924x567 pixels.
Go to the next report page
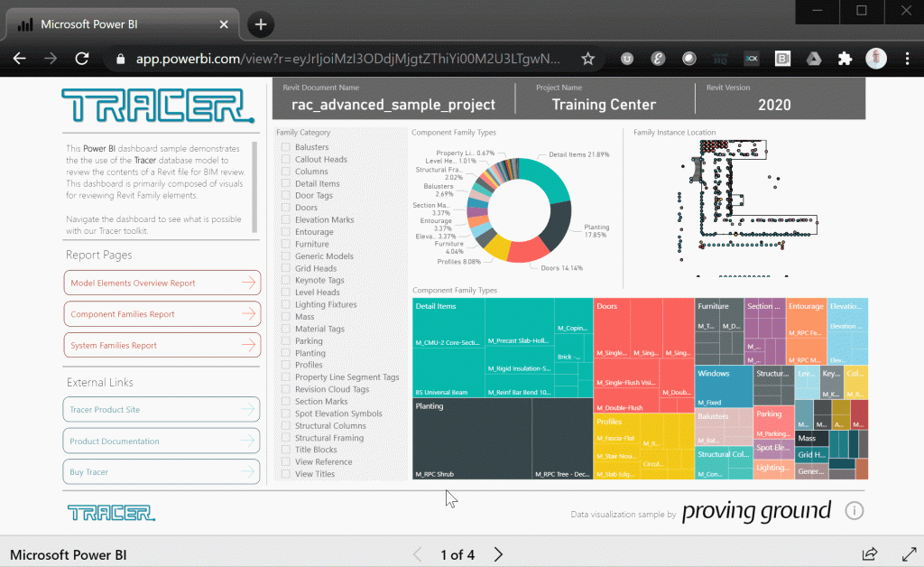(498, 554)
